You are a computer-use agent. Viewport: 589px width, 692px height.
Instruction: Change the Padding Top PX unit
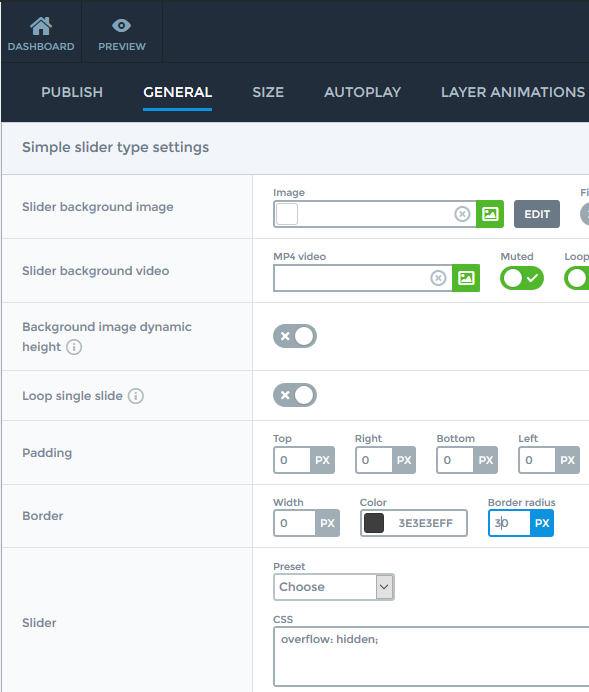(322, 460)
